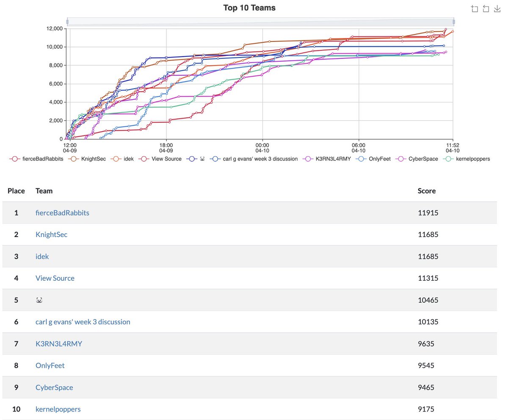This screenshot has height=420, width=508.
Task: Click the 00:00 04-10 x-axis label
Action: pyautogui.click(x=262, y=147)
